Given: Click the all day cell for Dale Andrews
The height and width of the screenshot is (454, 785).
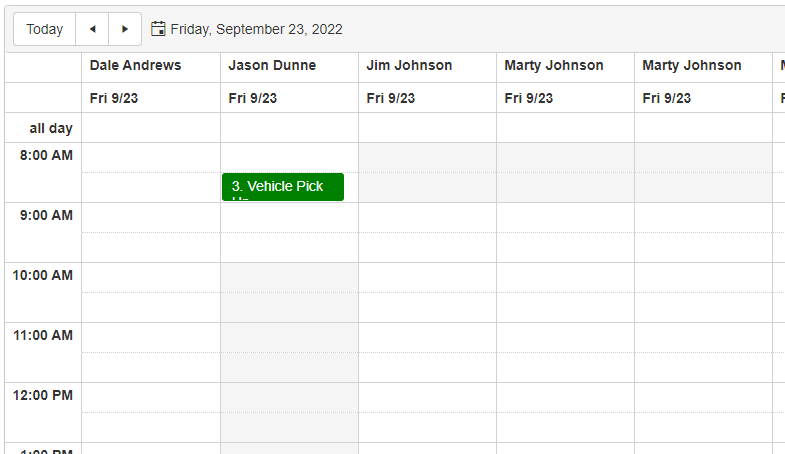Looking at the screenshot, I should pos(151,128).
